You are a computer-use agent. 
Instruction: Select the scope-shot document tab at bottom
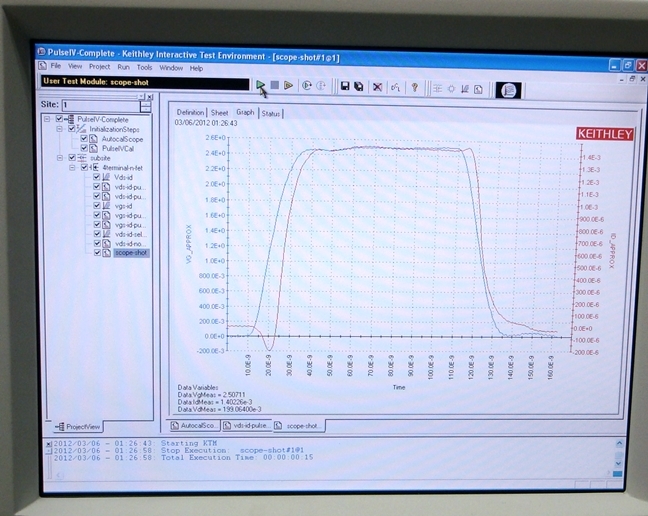(298, 426)
